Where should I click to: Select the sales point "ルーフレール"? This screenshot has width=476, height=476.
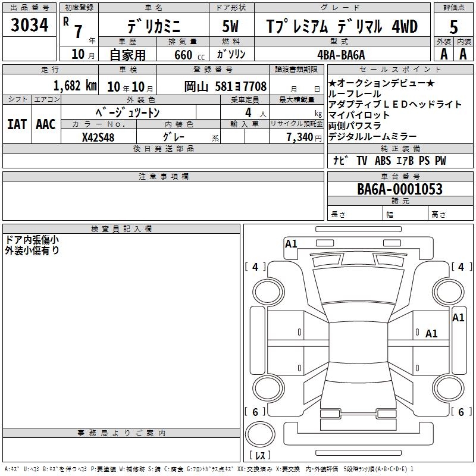(x=355, y=94)
